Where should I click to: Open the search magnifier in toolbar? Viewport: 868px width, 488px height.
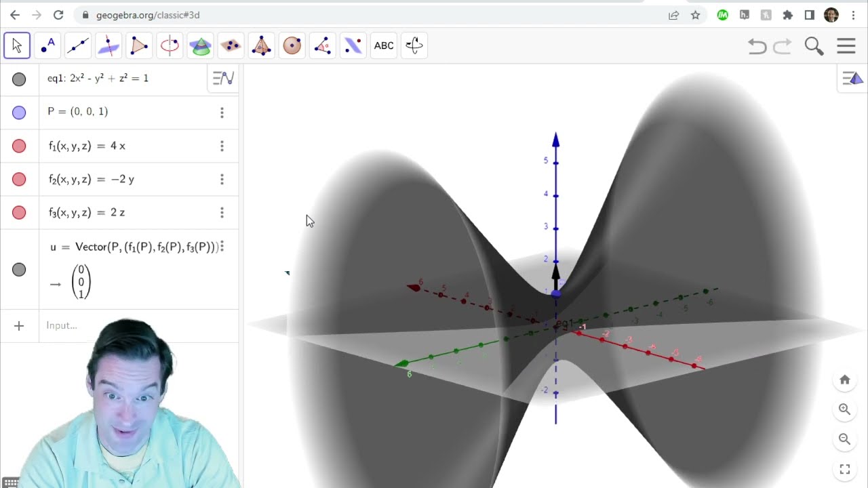point(814,46)
